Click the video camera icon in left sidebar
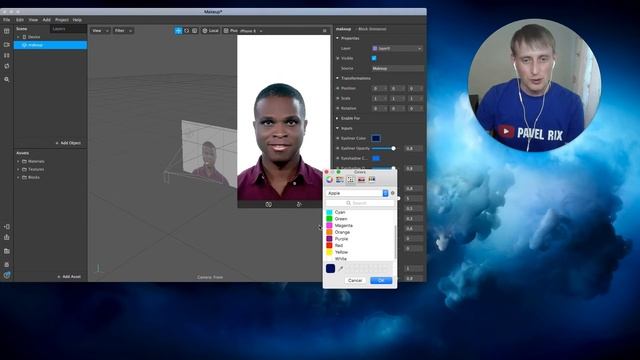The width and height of the screenshot is (640, 360). pos(7,44)
